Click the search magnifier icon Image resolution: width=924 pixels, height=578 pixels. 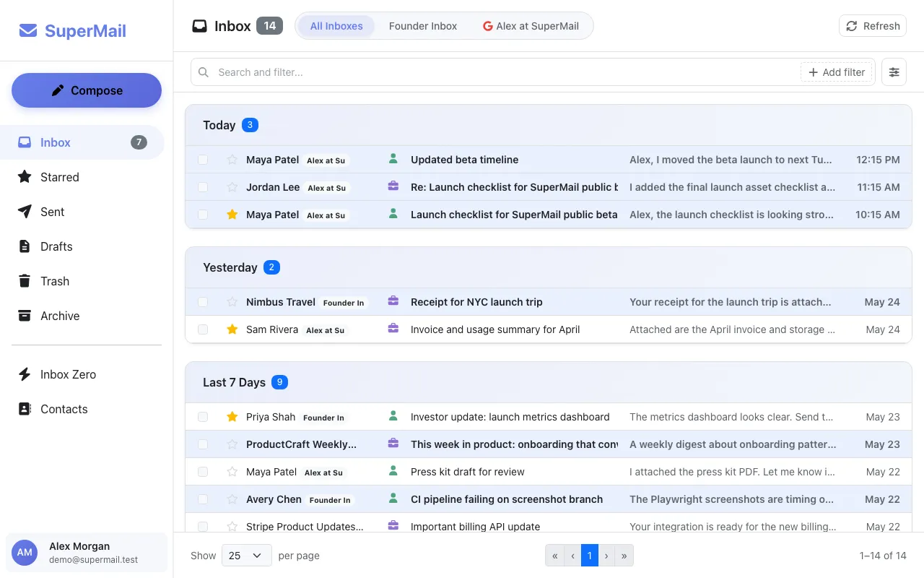204,72
